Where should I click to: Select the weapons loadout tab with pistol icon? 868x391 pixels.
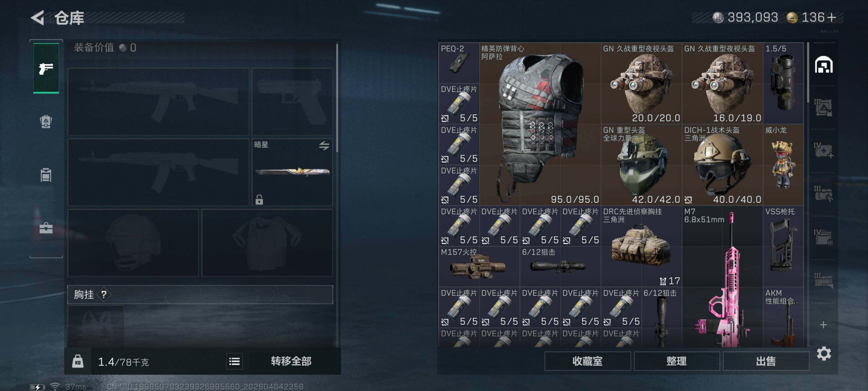(46, 68)
